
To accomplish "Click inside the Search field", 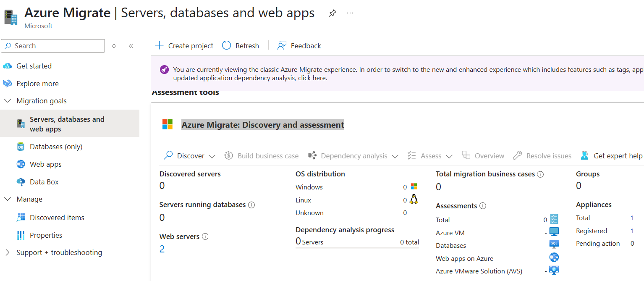I will (x=52, y=45).
